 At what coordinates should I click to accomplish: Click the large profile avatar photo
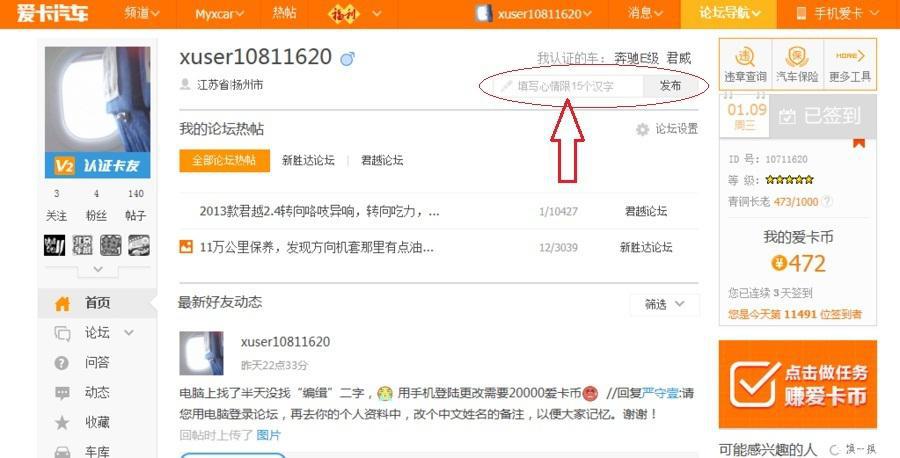click(98, 99)
